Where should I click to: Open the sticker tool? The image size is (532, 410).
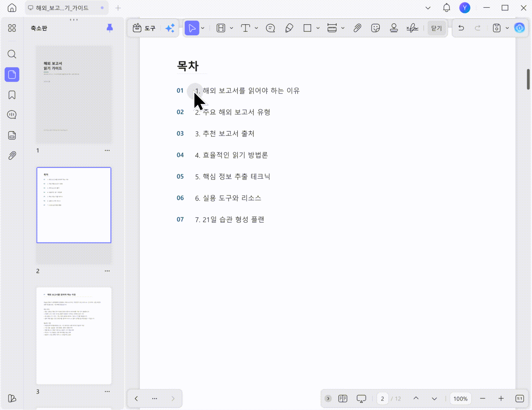point(375,28)
